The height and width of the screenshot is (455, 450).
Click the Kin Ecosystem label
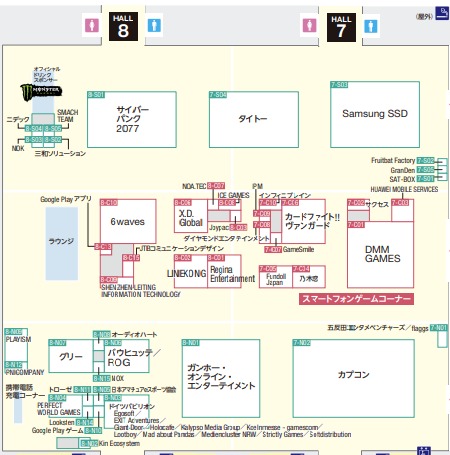coord(119,444)
